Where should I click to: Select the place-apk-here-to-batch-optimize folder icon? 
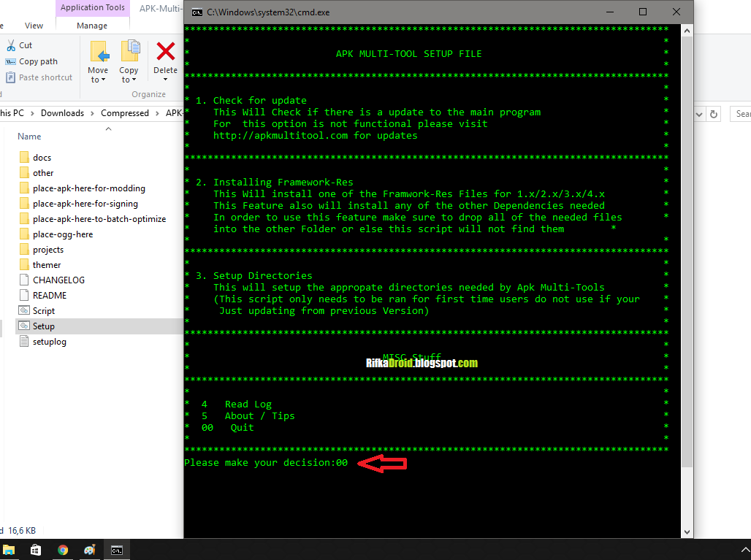tap(24, 218)
